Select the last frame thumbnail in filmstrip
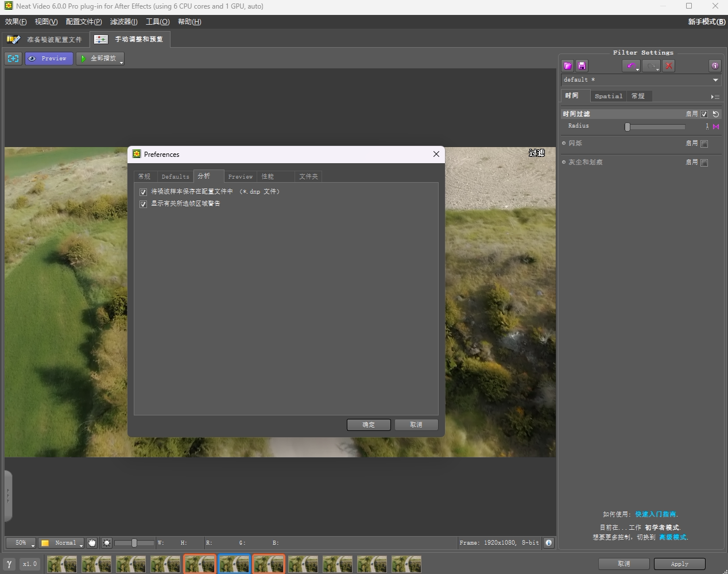The image size is (728, 574). [406, 564]
